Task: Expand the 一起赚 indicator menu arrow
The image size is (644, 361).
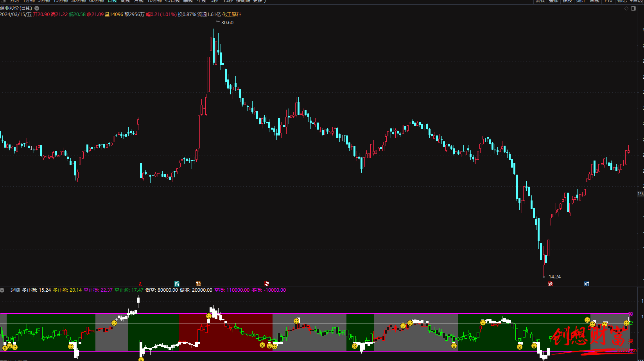Action: pos(2,290)
